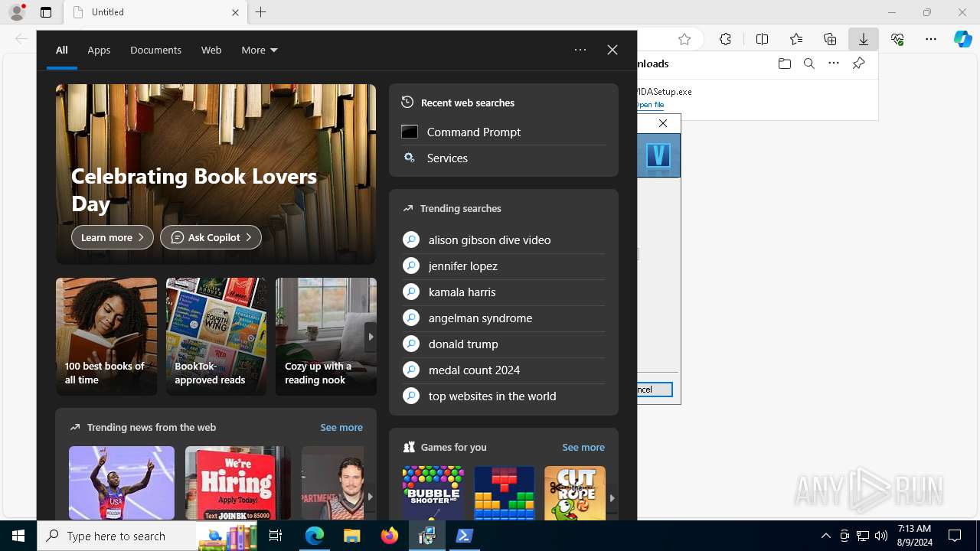Open Edge favorites list
The height and width of the screenshot is (551, 980).
[795, 39]
